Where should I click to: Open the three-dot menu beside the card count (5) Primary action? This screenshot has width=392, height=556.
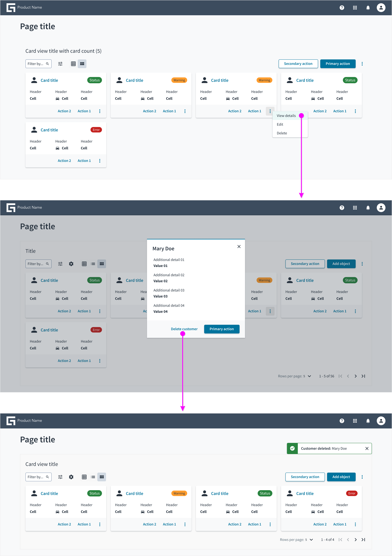362,64
